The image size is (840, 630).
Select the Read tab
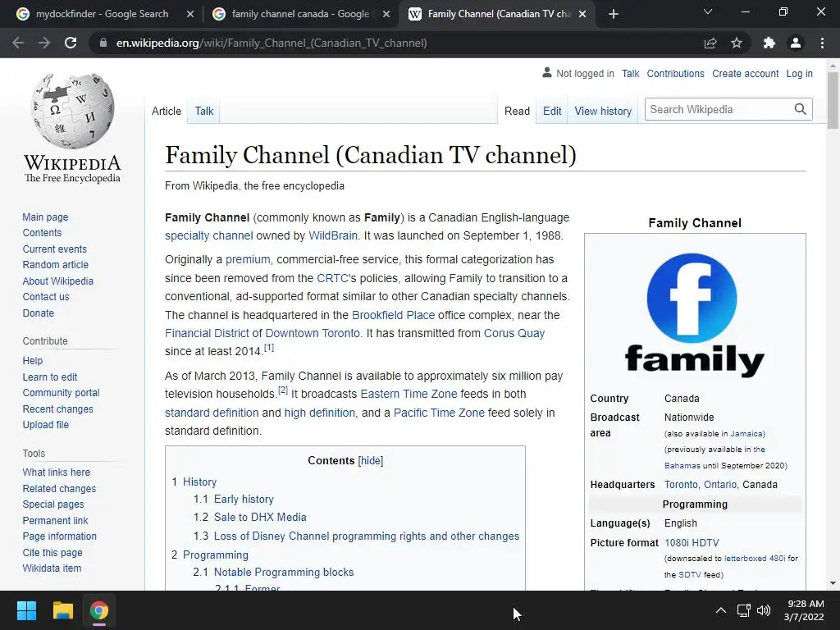tap(517, 111)
